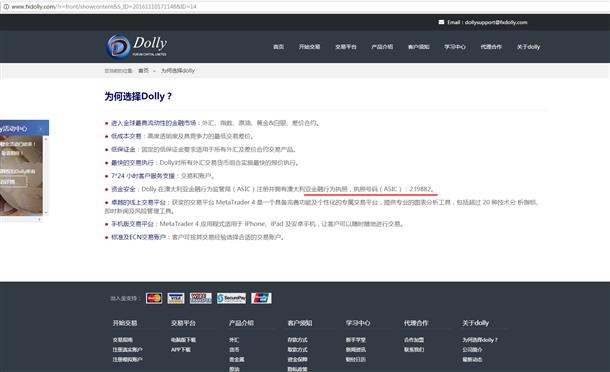Click the UnionPay payment icon
Screen dimensions: 610x372
click(261, 298)
